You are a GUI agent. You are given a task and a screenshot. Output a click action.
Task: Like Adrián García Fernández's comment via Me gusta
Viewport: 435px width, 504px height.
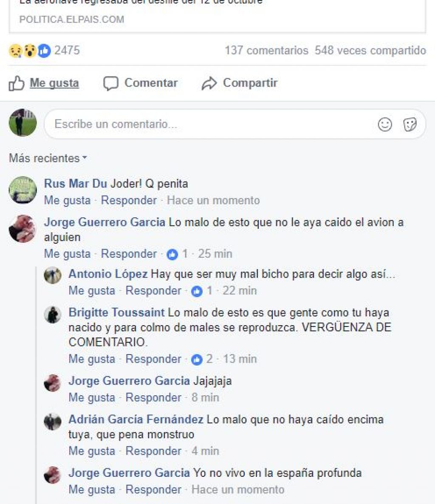[x=92, y=451]
